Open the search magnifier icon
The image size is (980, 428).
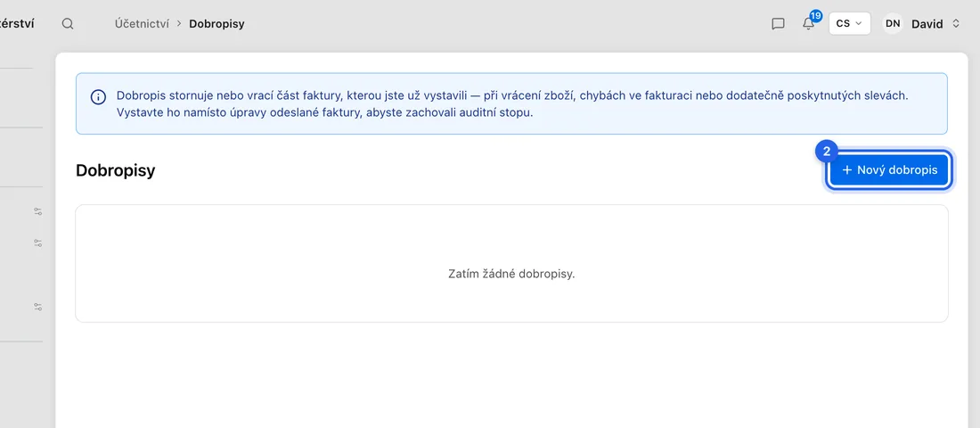pyautogui.click(x=68, y=24)
